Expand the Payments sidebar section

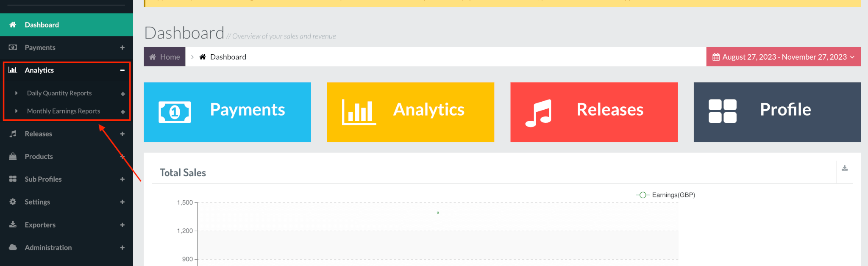tap(122, 47)
